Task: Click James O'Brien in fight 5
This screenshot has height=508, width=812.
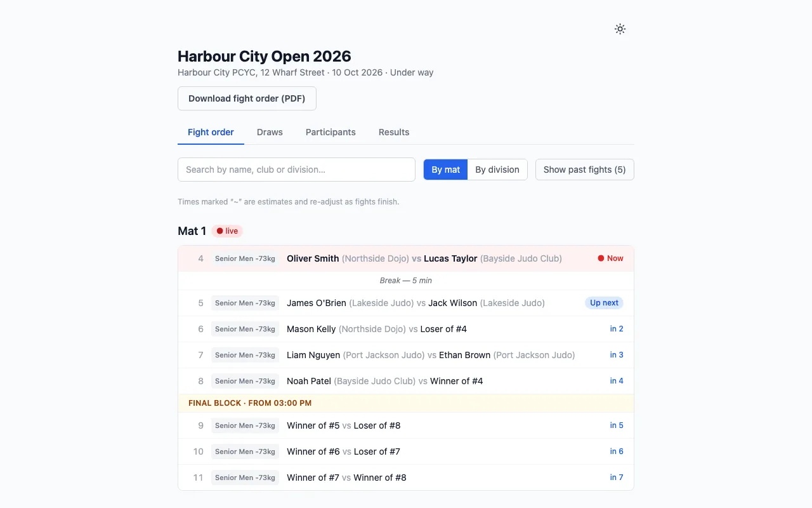Action: pos(317,303)
